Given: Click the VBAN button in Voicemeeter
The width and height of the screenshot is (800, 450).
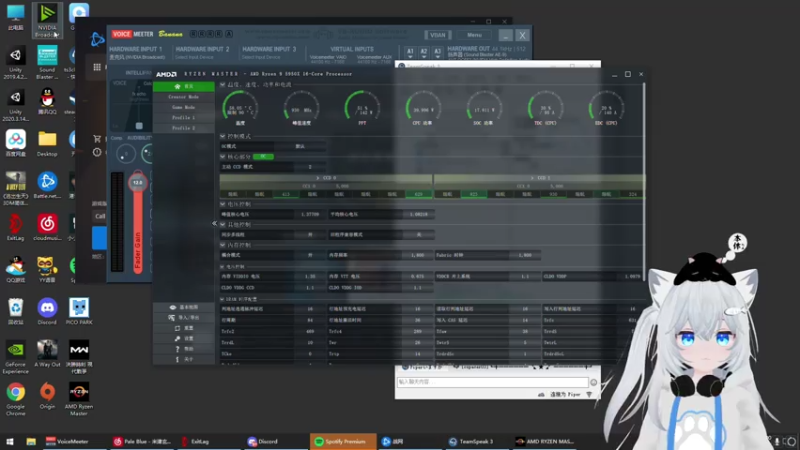Looking at the screenshot, I should point(437,35).
